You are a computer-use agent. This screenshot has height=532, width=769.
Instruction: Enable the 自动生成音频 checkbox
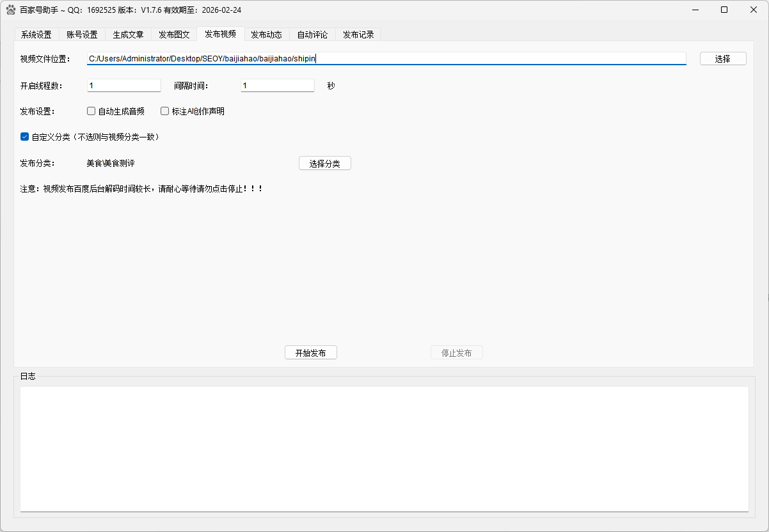(91, 111)
